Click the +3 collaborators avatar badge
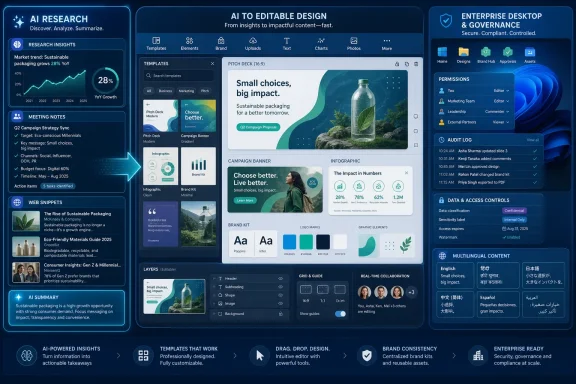The width and height of the screenshot is (576, 384). 411,293
